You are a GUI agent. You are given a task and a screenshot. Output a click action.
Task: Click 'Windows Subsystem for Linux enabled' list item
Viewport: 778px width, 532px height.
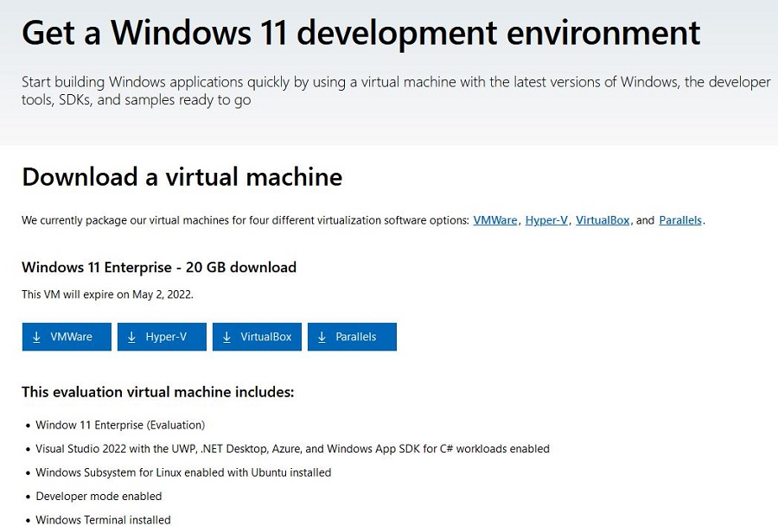[x=183, y=472]
